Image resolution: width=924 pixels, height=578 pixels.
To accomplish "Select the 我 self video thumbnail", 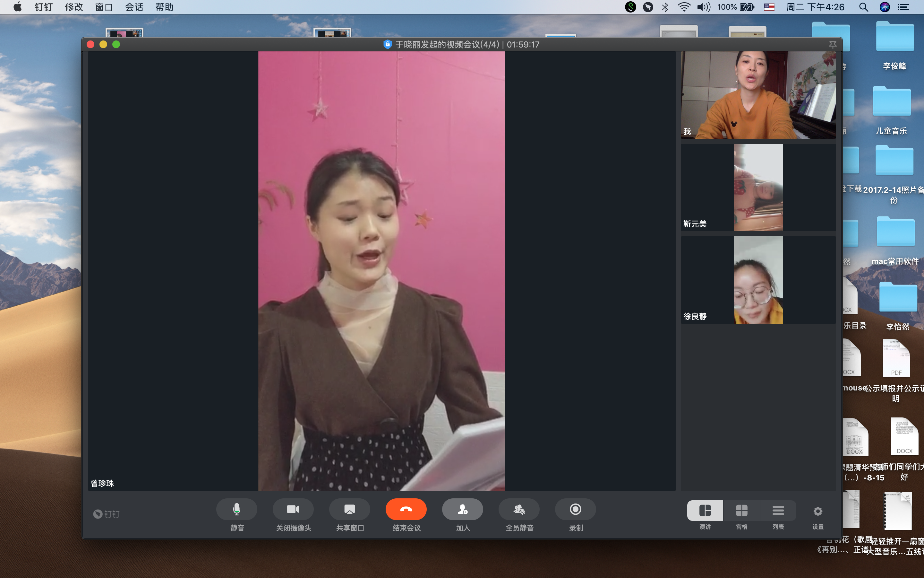I will tap(758, 95).
